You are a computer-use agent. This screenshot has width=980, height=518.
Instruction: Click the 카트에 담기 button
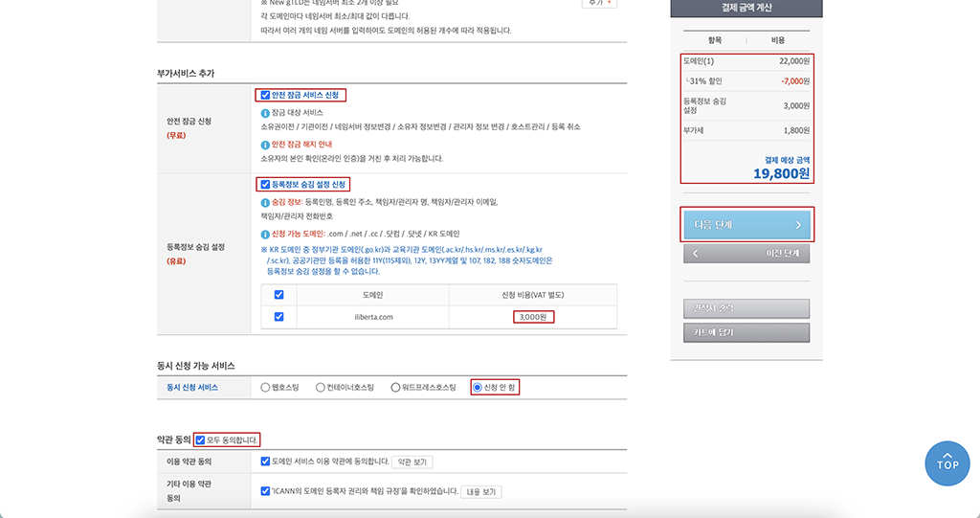coord(746,333)
